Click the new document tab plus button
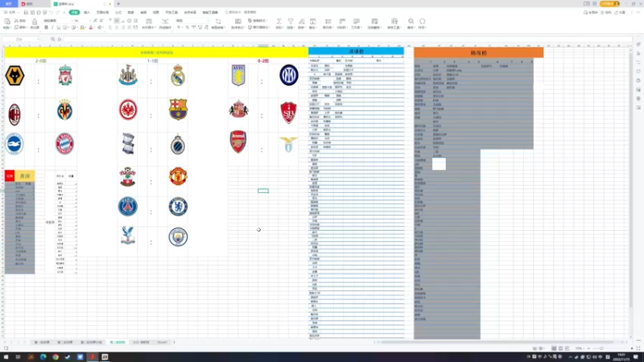 pyautogui.click(x=118, y=4)
